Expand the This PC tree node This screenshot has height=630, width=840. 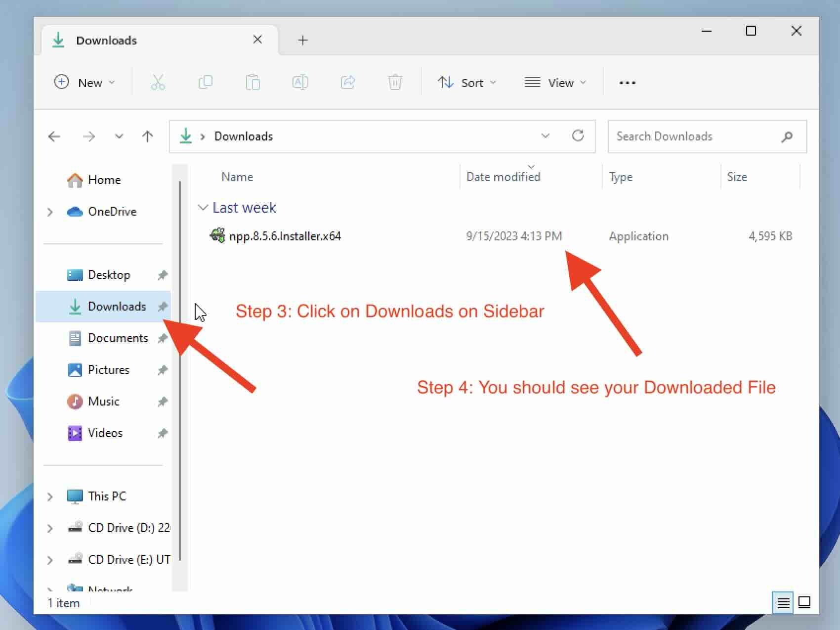[50, 496]
